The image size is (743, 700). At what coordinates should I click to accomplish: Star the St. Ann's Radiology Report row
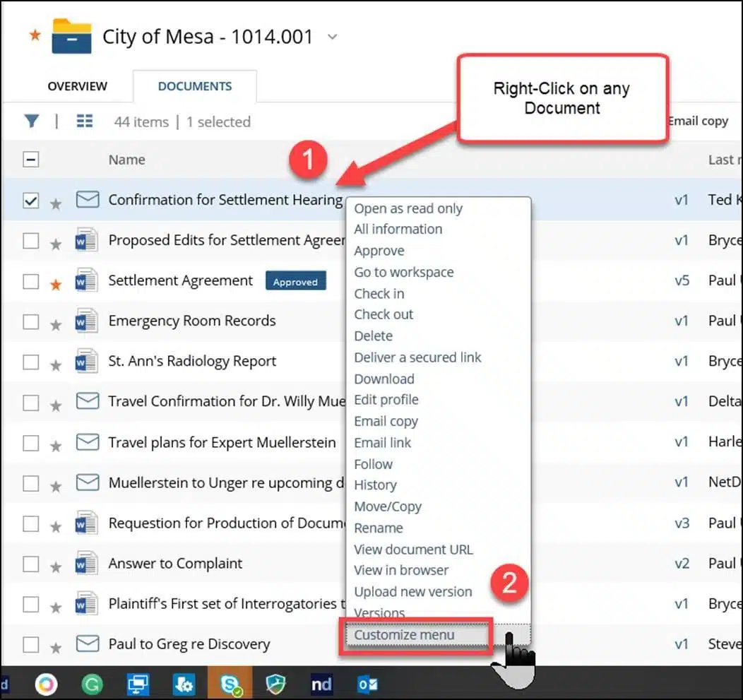pos(55,365)
